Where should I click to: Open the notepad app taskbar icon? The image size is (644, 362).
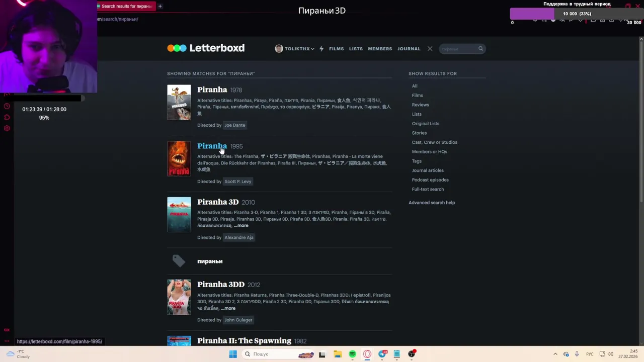[396, 354]
